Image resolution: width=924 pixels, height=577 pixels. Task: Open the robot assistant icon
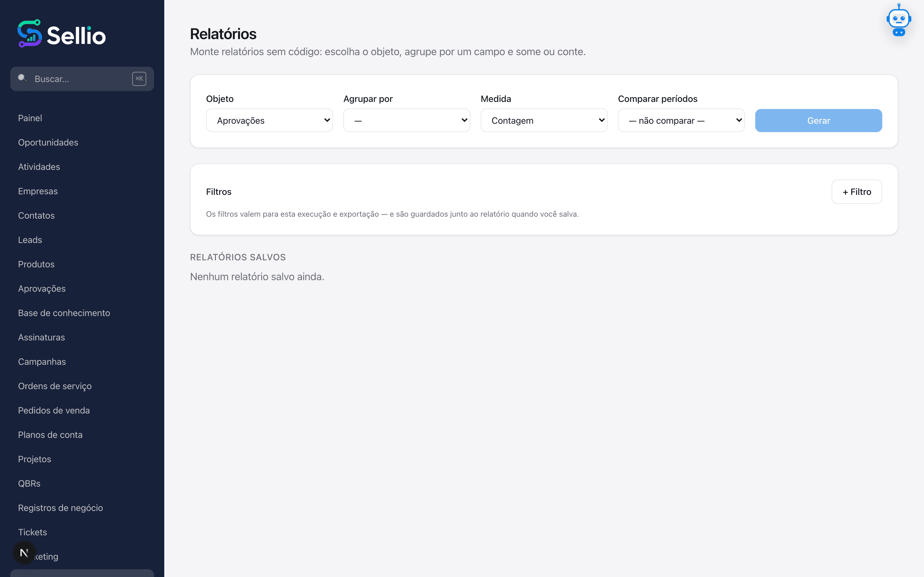898,20
